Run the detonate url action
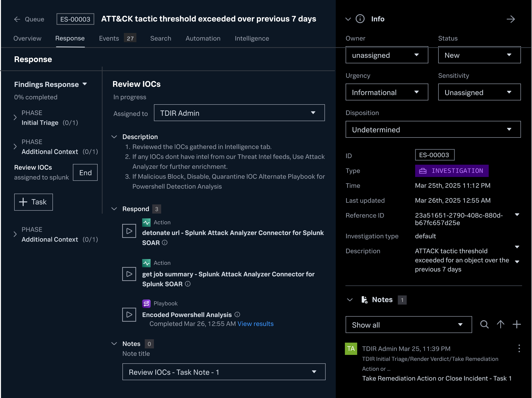The image size is (532, 398). coord(129,231)
